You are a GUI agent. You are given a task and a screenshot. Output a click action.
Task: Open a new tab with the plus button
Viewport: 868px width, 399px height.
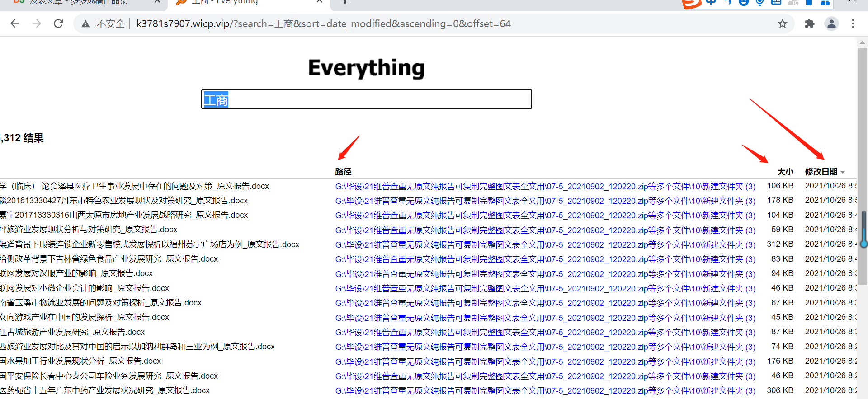345,2
